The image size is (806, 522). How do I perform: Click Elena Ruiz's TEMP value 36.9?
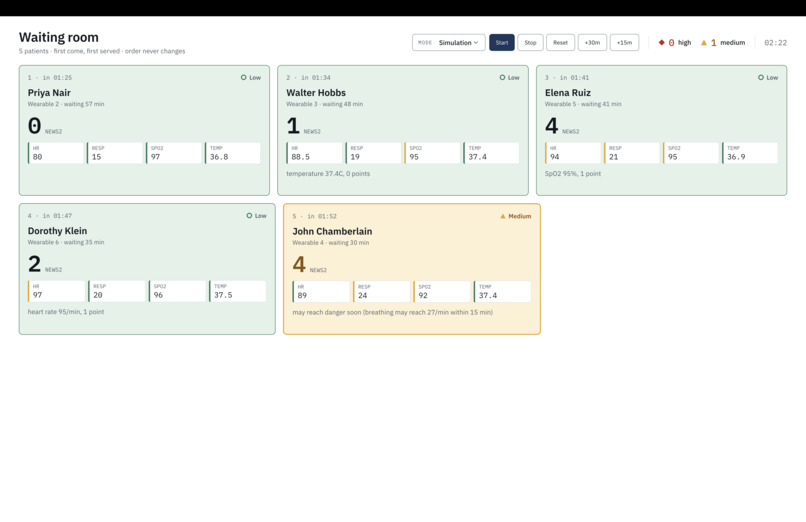(x=736, y=157)
